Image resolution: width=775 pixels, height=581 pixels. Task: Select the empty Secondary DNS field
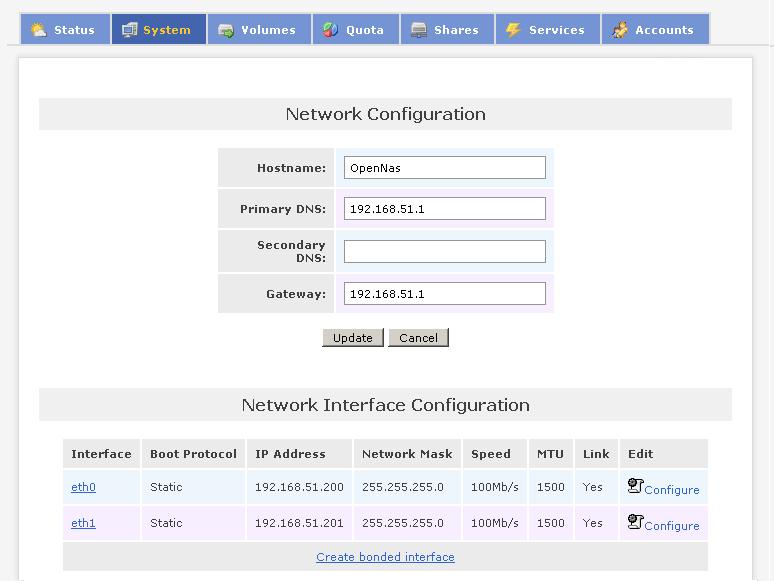[444, 251]
